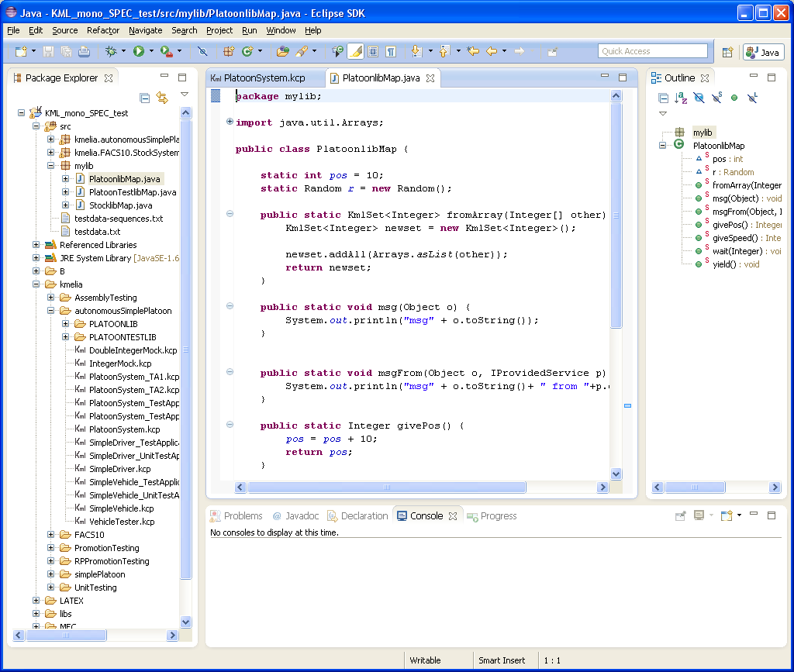Collapse the autonomousSimplePlatoon folder

point(51,311)
